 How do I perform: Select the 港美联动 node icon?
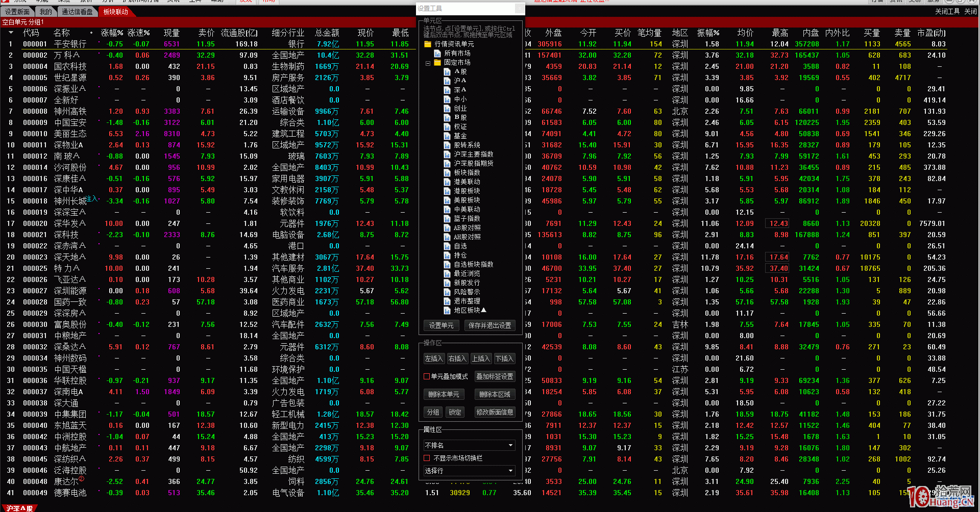point(447,182)
